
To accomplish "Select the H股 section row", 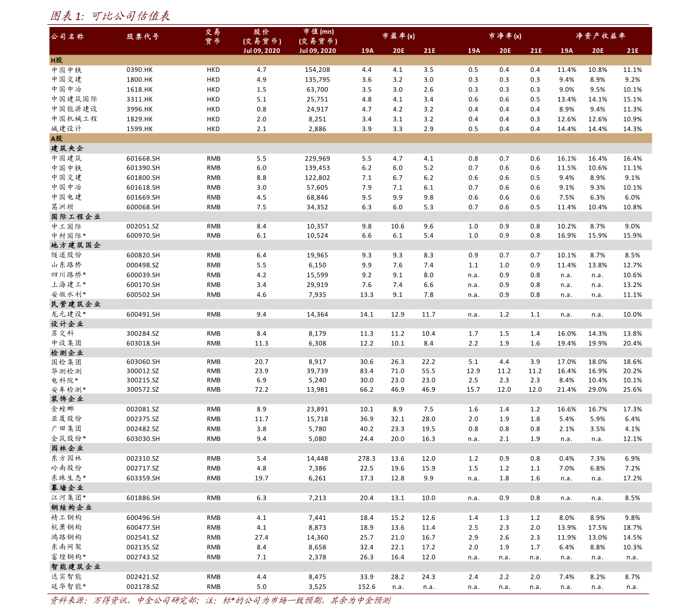I will pos(350,60).
